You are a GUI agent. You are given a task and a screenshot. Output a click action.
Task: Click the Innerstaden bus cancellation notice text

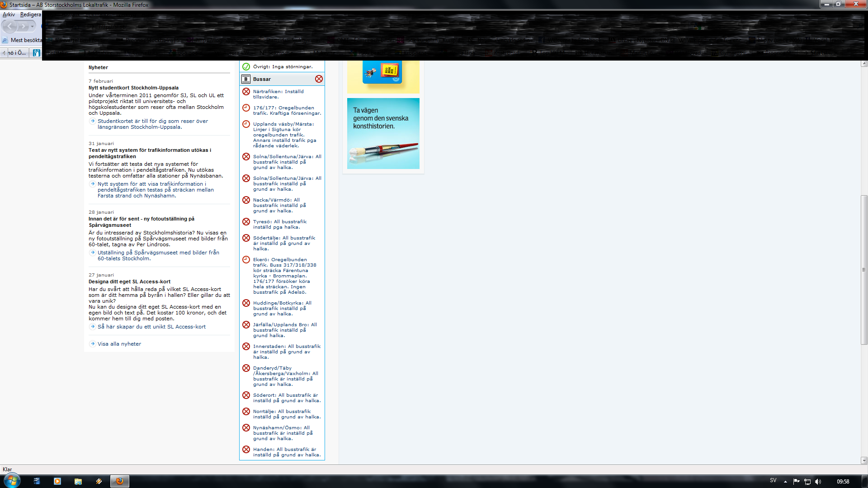(x=287, y=352)
